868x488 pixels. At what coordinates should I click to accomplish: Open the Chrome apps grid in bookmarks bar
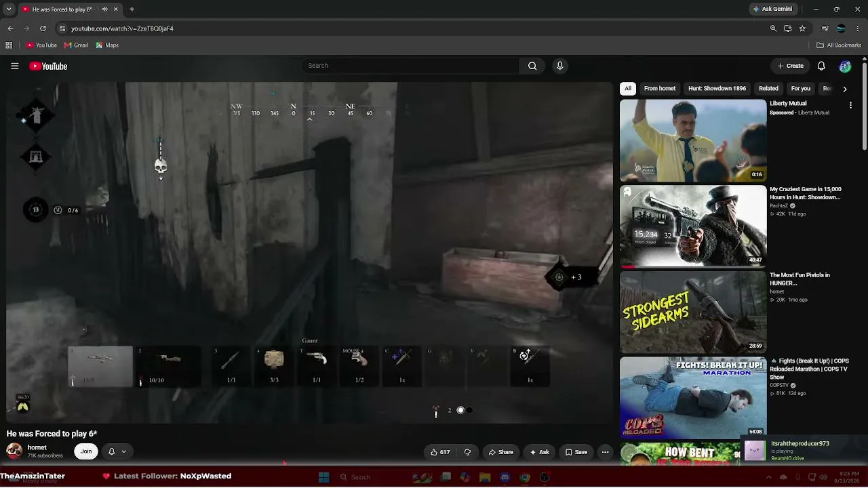pos(9,45)
